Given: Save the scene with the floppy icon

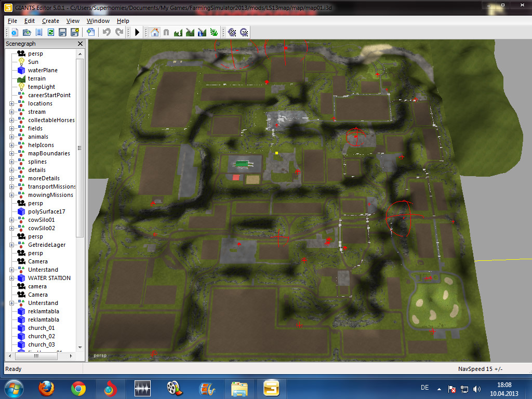Looking at the screenshot, I should (62, 33).
